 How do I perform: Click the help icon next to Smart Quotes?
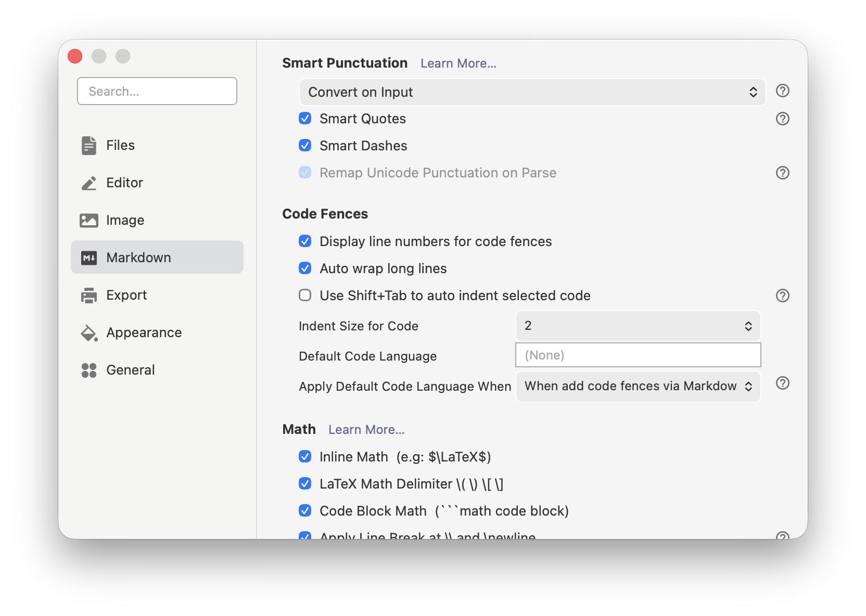782,119
